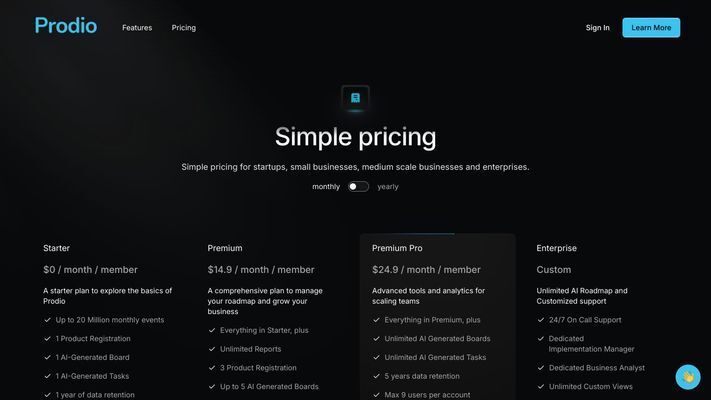Open the Features nav item

137,28
